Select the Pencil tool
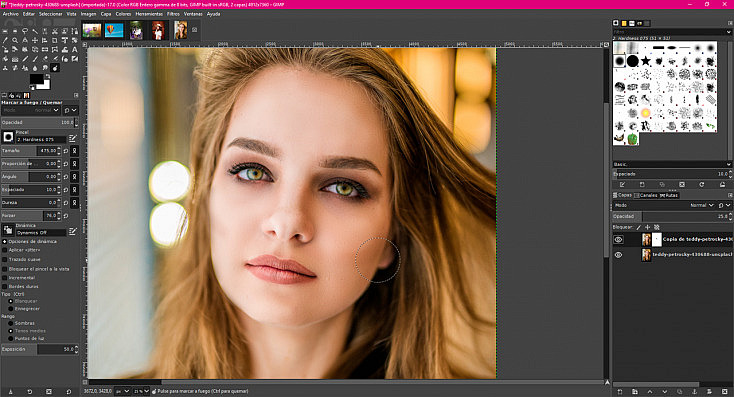Screen dimensions: 734x397 pos(25,59)
